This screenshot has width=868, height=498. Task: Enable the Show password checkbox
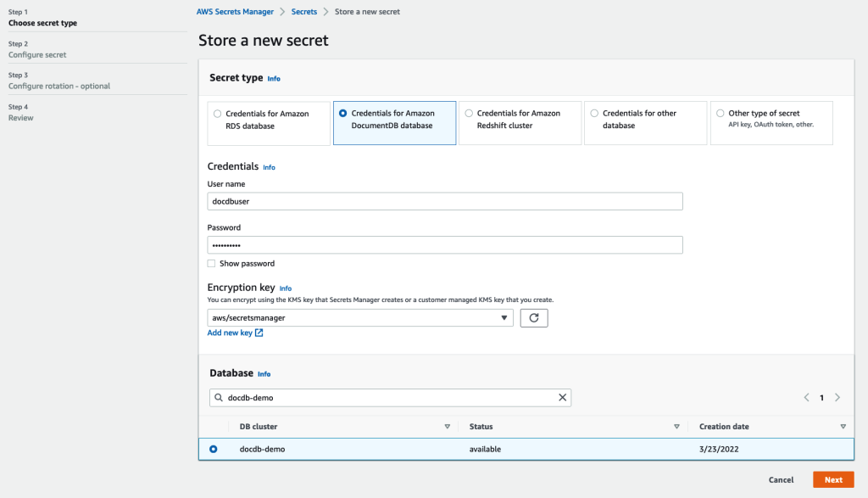(x=212, y=264)
